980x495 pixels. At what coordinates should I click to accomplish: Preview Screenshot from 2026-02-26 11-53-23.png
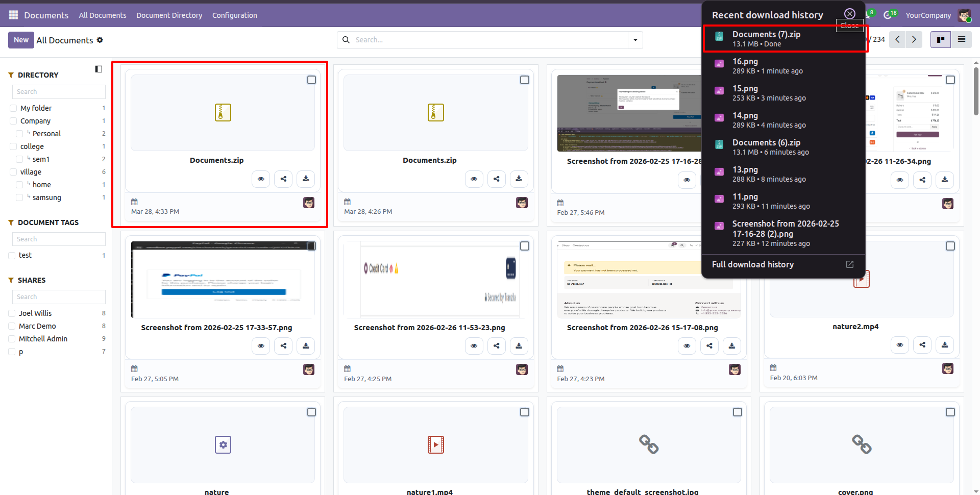[x=474, y=346]
